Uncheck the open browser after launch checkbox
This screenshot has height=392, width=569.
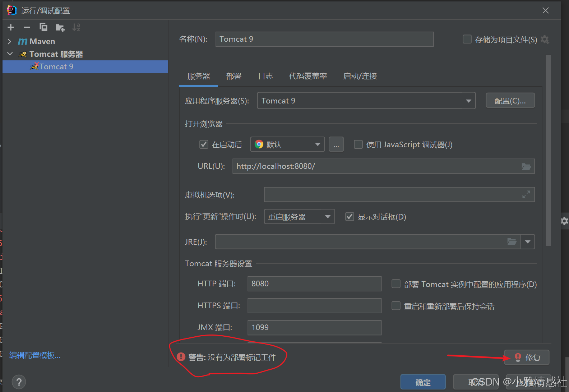[x=204, y=144]
